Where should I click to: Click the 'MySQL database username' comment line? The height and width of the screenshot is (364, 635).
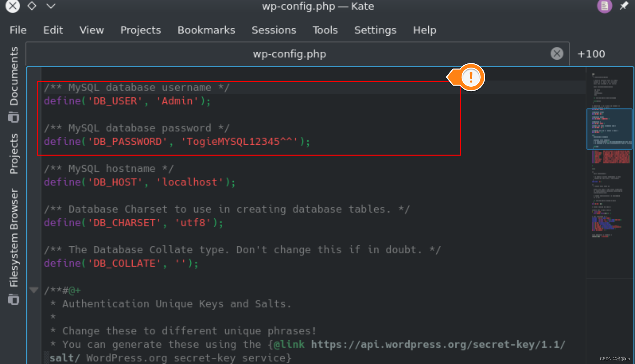tap(137, 87)
